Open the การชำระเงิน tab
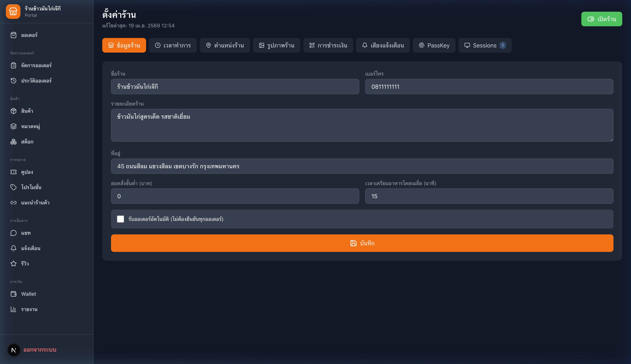 (x=328, y=45)
